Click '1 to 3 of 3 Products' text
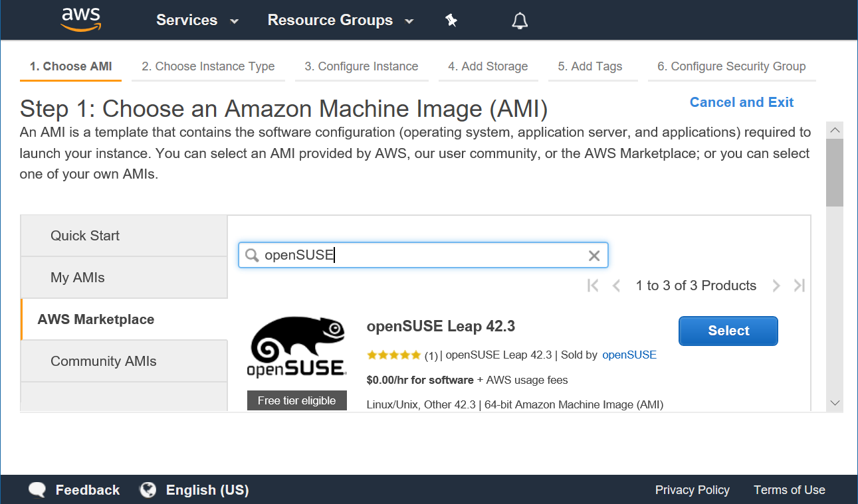The image size is (858, 504). 696,286
